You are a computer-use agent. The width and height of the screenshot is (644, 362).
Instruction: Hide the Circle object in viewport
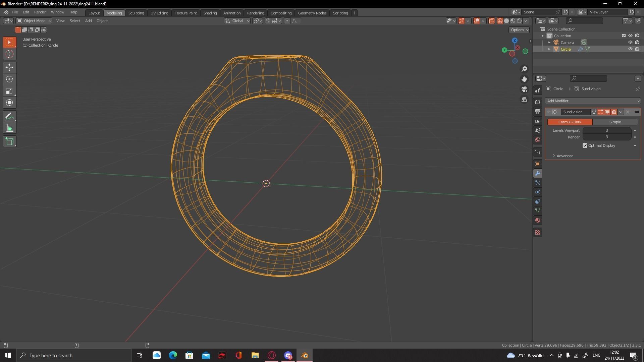pyautogui.click(x=630, y=49)
